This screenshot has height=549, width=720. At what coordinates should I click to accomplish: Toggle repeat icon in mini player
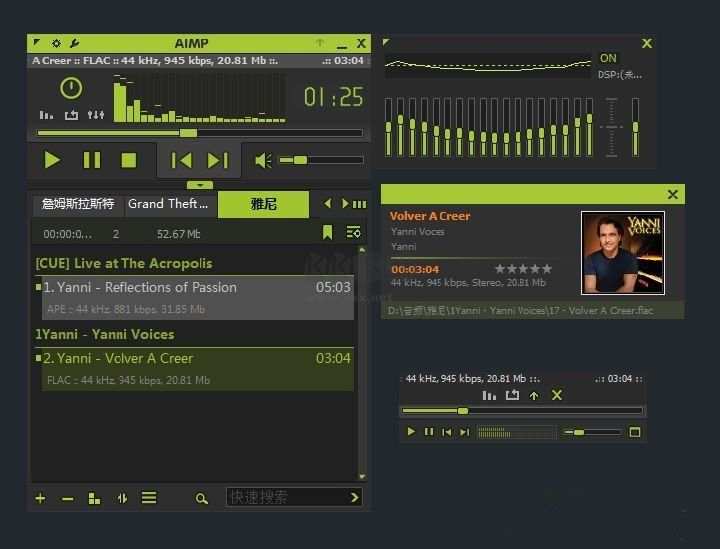(x=512, y=395)
